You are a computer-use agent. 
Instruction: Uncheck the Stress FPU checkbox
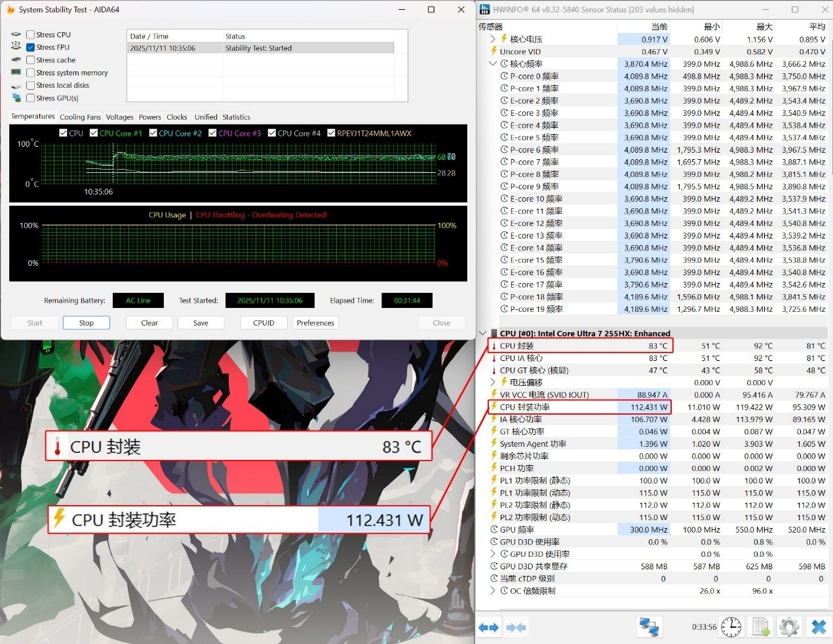pyautogui.click(x=30, y=47)
